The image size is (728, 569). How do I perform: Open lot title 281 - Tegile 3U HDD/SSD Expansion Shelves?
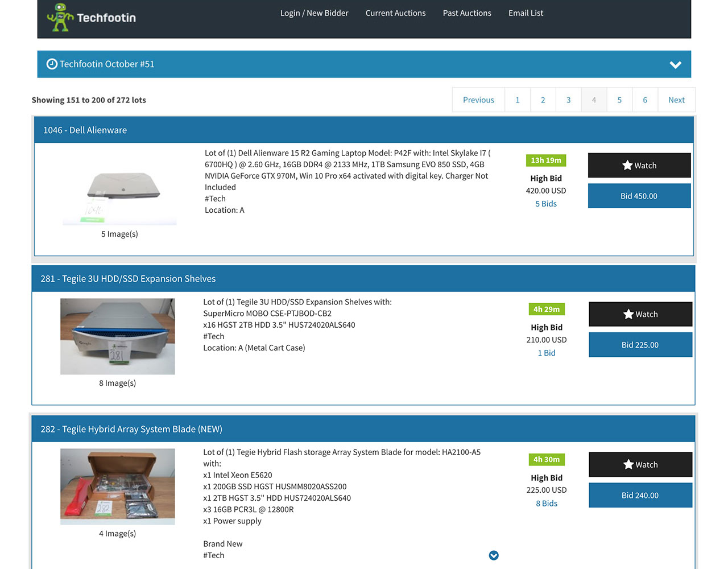pos(128,279)
